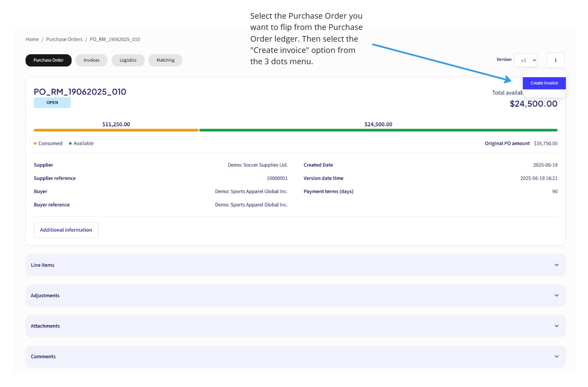This screenshot has width=588, height=387.
Task: Select the Purchase Order tab
Action: [x=48, y=60]
